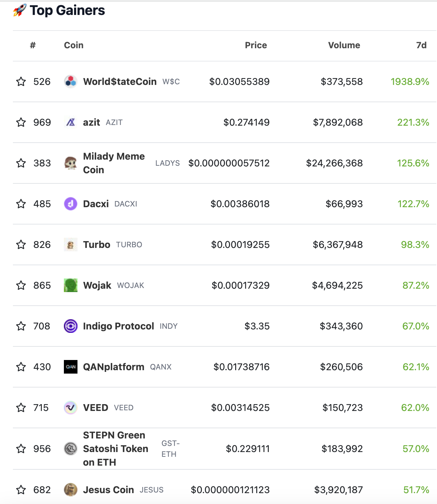Open the STEPN Green Satoshi Token link
This screenshot has width=437, height=504.
coord(116,449)
